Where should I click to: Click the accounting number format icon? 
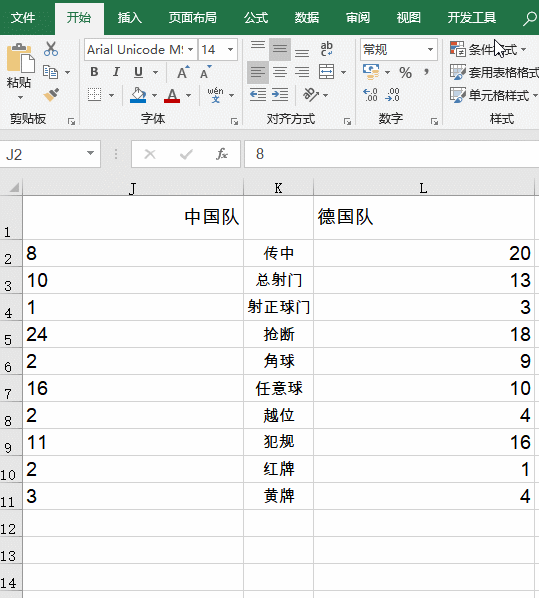(371, 72)
